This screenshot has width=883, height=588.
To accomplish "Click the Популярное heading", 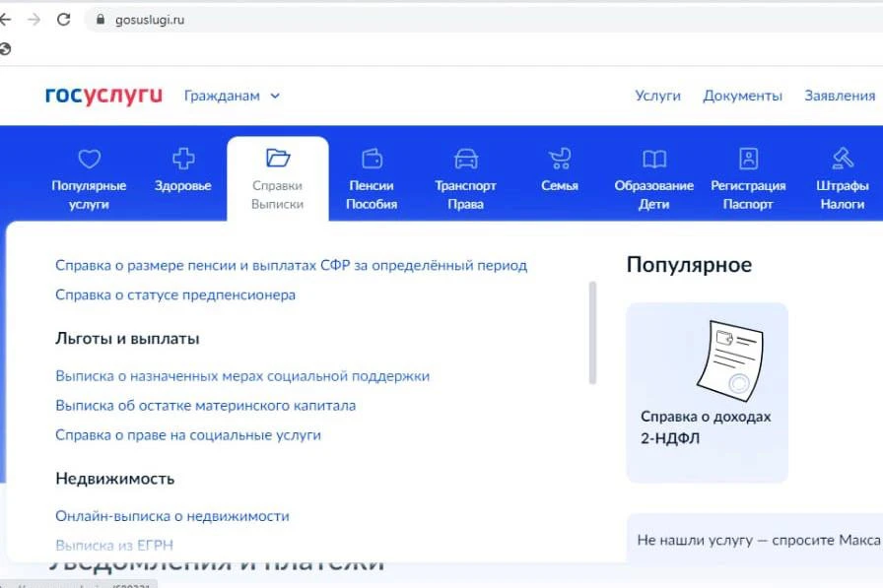I will [x=689, y=265].
